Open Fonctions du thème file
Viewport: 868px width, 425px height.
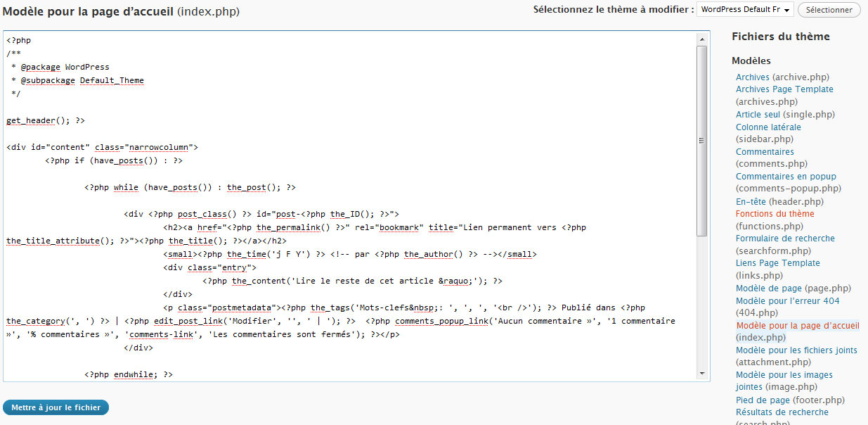pyautogui.click(x=775, y=214)
